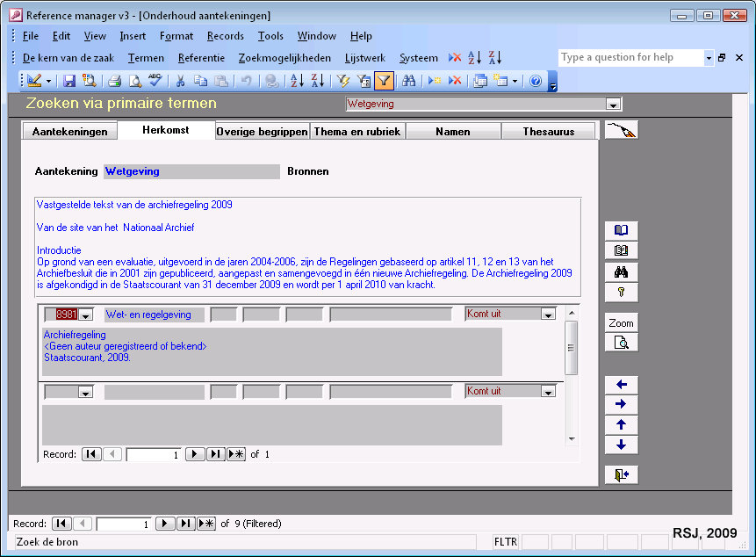The image size is (756, 557).
Task: Click the binoculars search button on right panel
Action: 621,271
